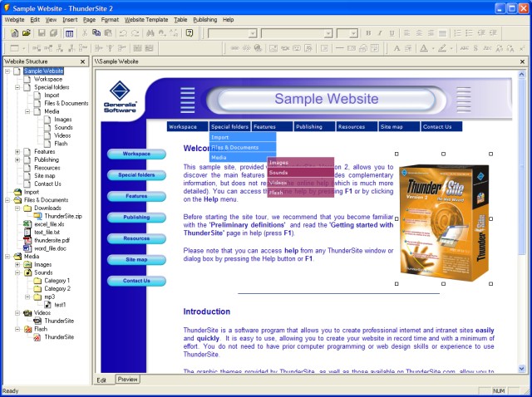Expand the Features tree node
The width and height of the screenshot is (532, 397).
17,151
